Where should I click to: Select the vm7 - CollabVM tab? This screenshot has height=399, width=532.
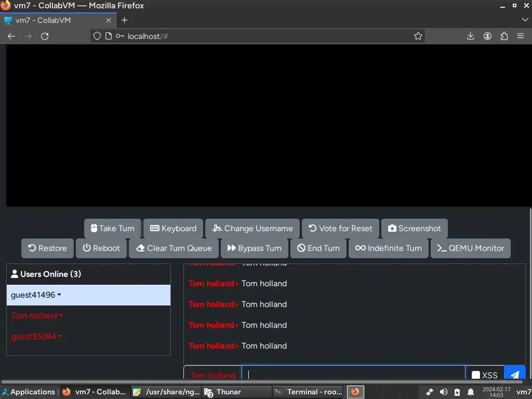click(58, 20)
